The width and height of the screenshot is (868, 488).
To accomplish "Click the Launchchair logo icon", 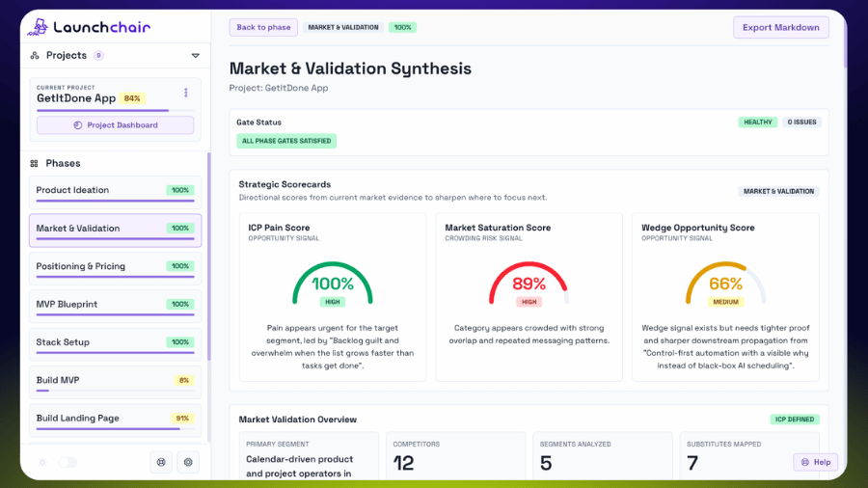I will pyautogui.click(x=39, y=27).
